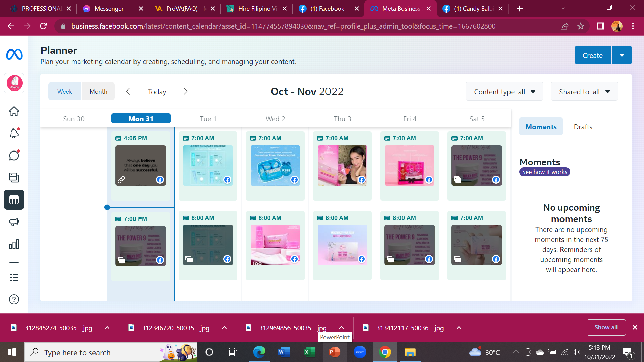The width and height of the screenshot is (644, 362).
Task: Open Posts and stories sidebar icon
Action: coord(14,177)
